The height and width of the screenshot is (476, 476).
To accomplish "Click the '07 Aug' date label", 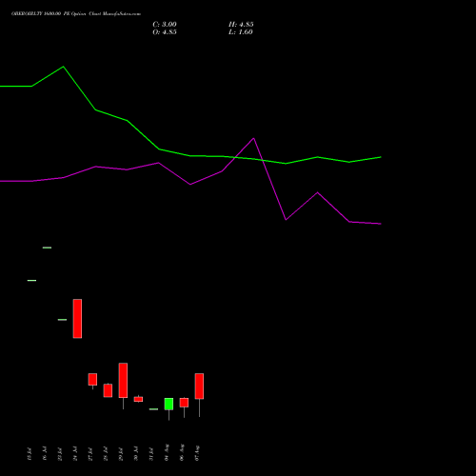I will (x=197, y=452).
